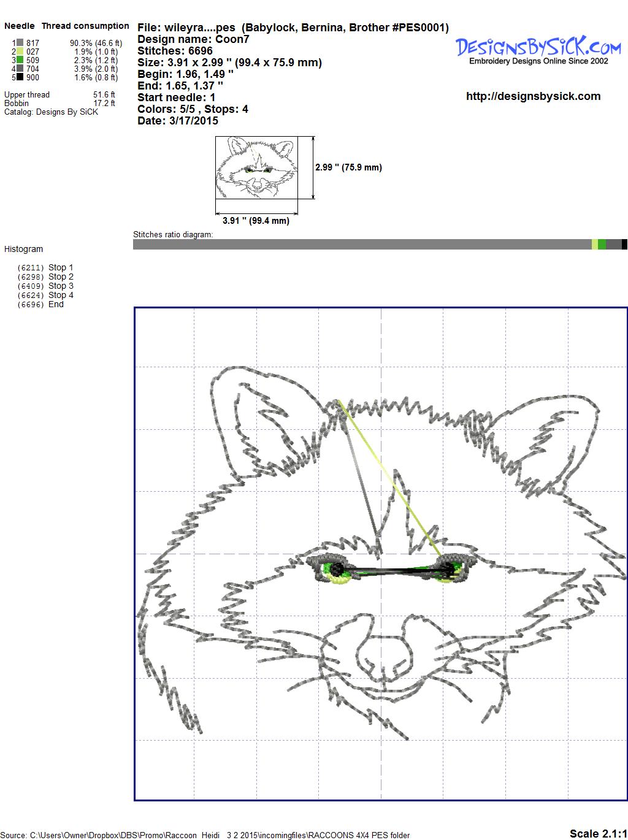This screenshot has height=840, width=628.
Task: Choose Stop 3 histogram entry
Action: pos(60,286)
